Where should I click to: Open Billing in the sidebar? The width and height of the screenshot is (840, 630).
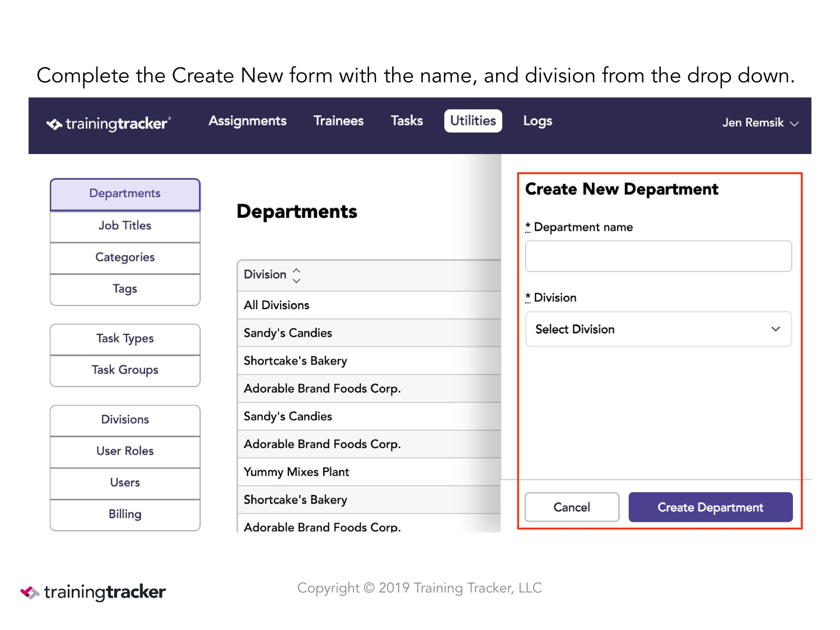click(125, 515)
